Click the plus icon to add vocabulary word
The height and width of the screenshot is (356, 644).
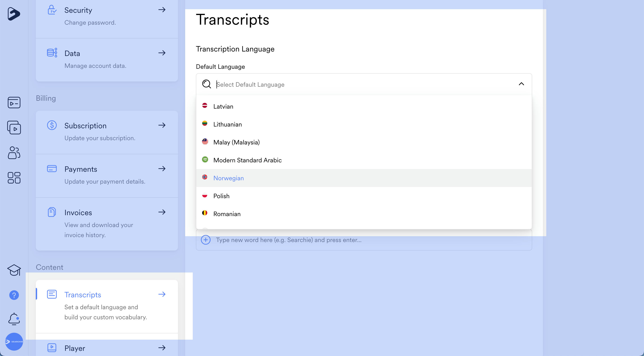pos(205,240)
